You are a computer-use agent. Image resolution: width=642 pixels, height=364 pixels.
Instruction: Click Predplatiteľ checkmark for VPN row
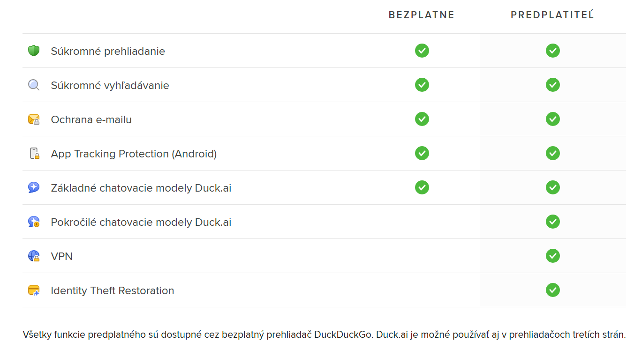click(x=553, y=256)
